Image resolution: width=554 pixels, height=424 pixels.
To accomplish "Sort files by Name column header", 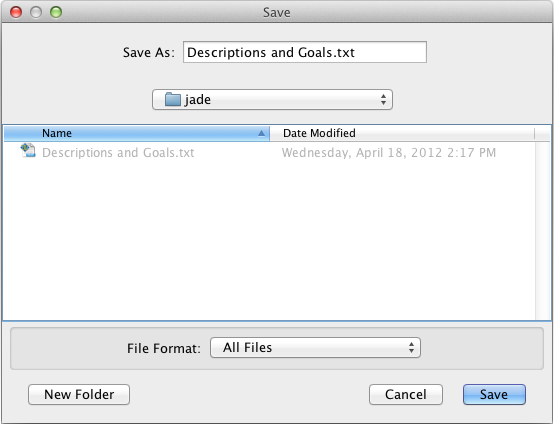I will [137, 133].
